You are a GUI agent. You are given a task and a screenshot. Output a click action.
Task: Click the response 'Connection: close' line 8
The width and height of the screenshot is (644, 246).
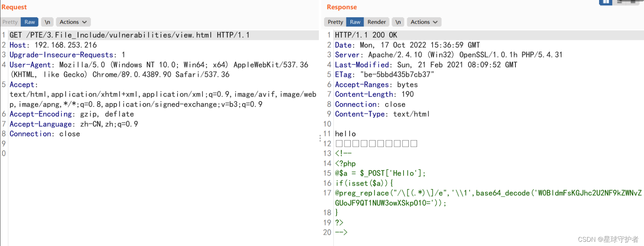point(370,104)
